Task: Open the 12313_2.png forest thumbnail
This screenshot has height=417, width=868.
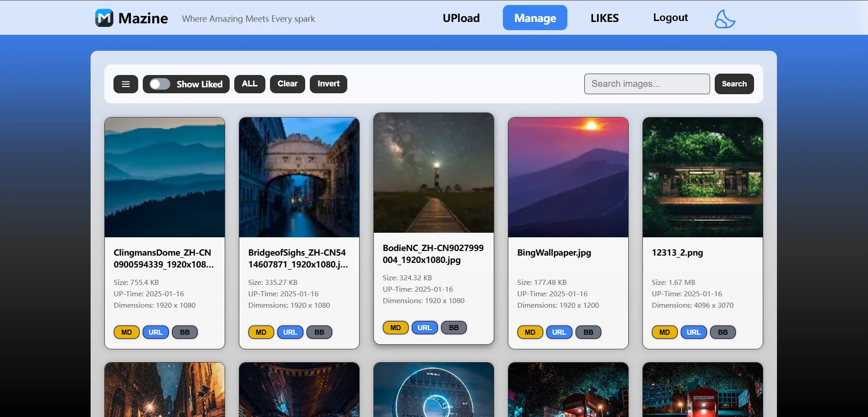Action: 703,177
